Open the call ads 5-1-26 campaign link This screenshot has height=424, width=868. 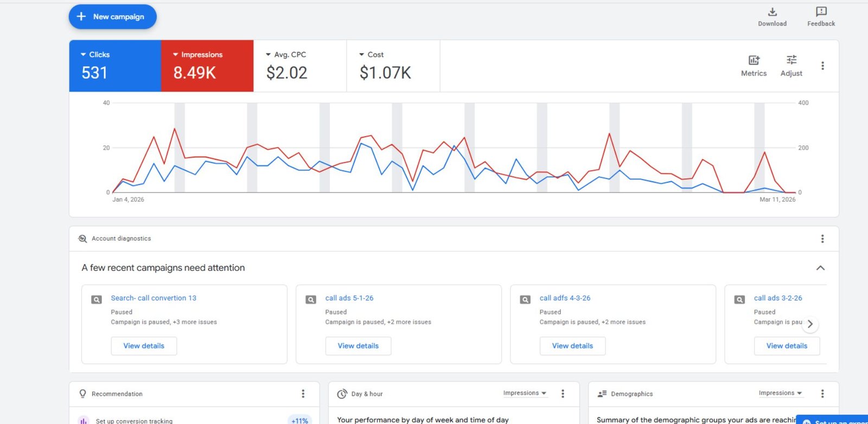coord(349,298)
